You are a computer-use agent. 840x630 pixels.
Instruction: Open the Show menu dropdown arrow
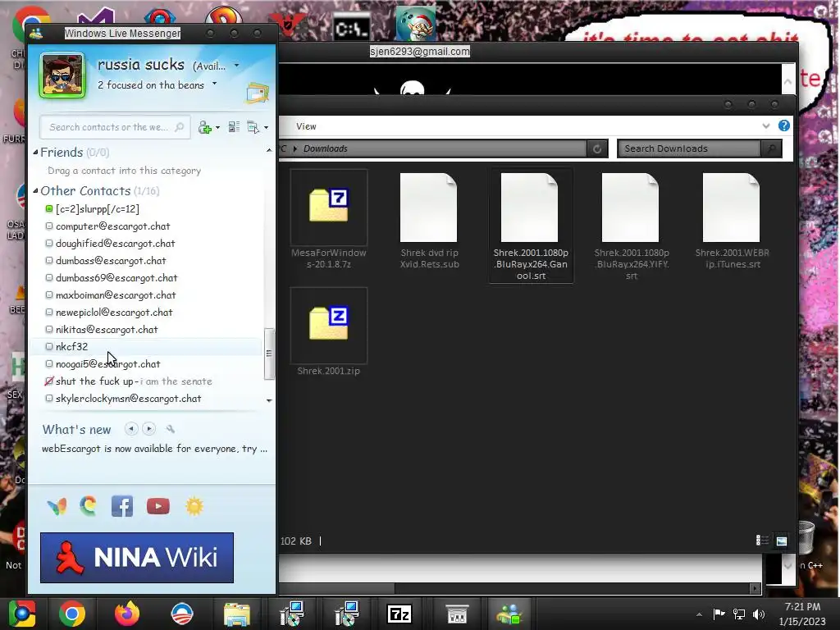267,127
